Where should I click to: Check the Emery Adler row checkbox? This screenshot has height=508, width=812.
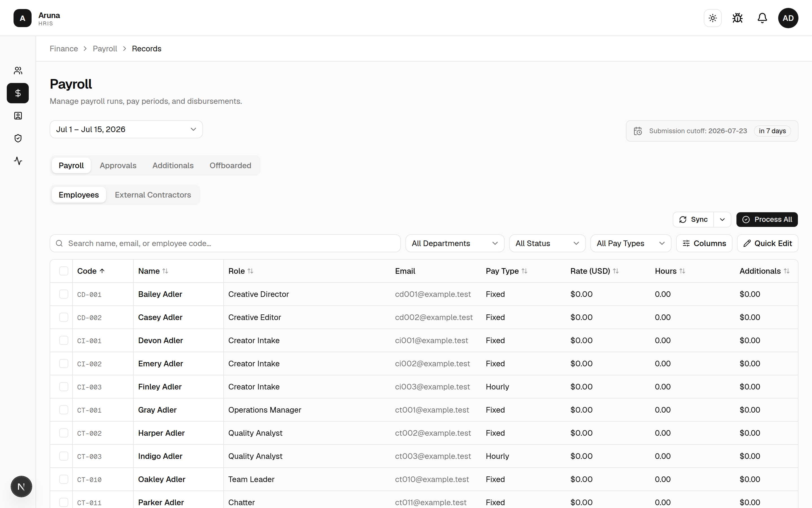(63, 364)
